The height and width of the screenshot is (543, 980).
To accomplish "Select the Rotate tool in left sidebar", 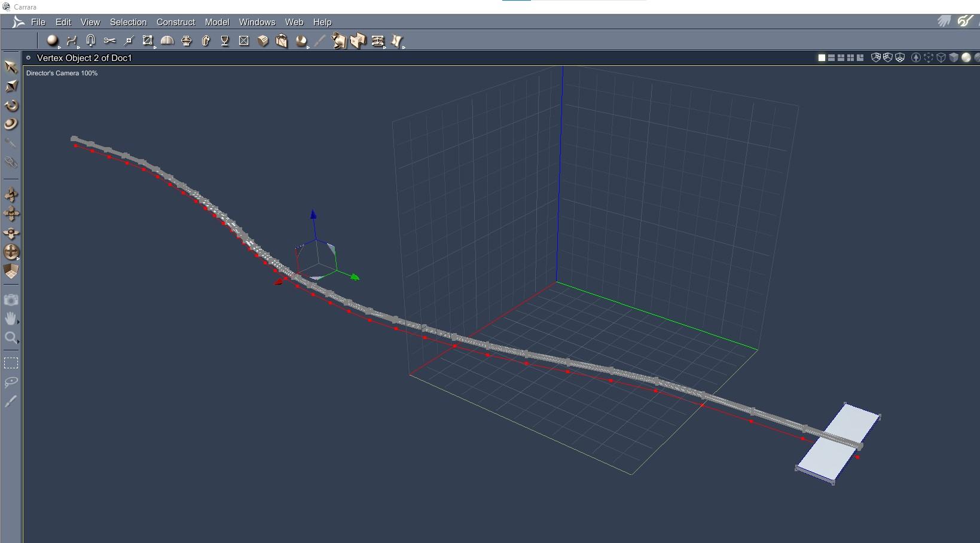I will pos(11,105).
